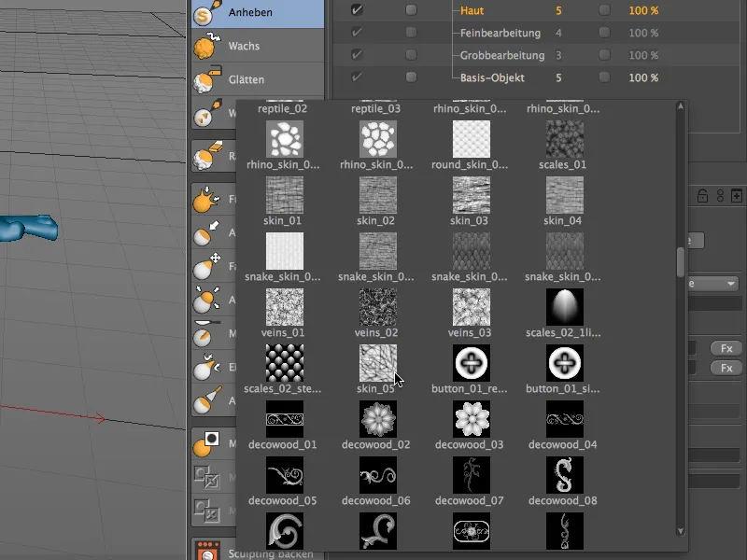
Task: Select the Anheben sculpt tool
Action: click(258, 13)
